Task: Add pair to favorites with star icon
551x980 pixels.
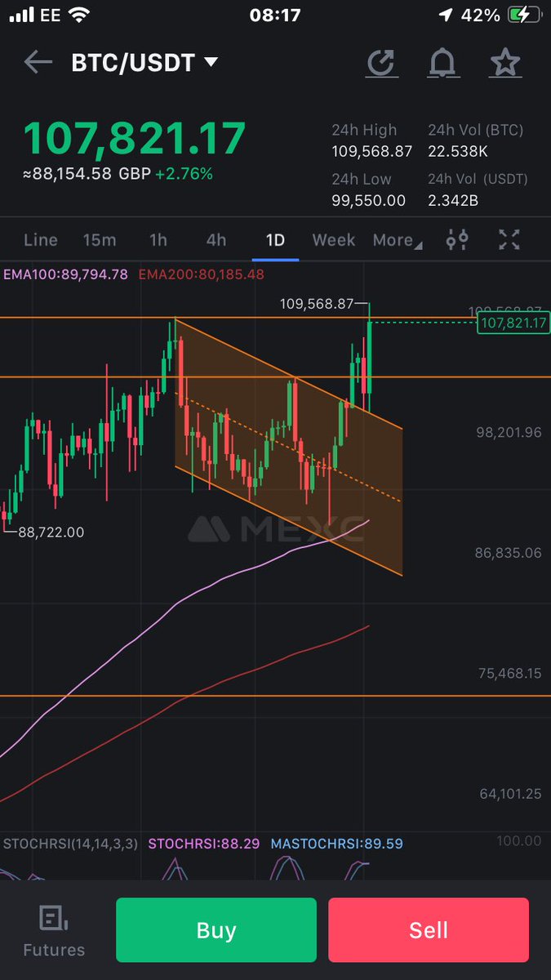Action: tap(505, 63)
